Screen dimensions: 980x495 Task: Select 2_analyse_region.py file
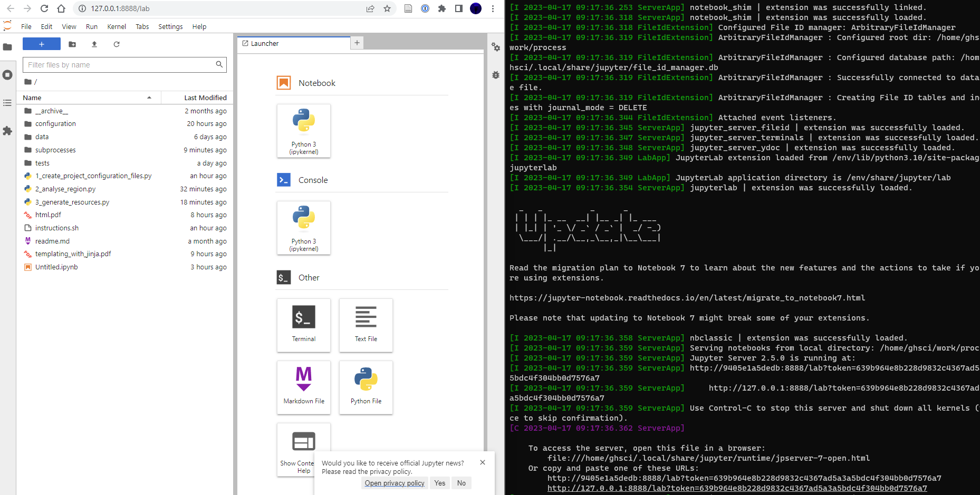tap(125, 189)
